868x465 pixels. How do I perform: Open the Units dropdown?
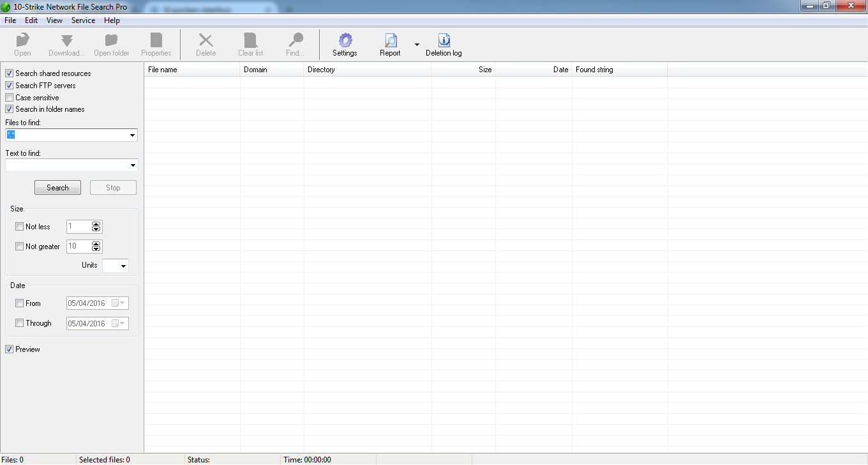(123, 266)
